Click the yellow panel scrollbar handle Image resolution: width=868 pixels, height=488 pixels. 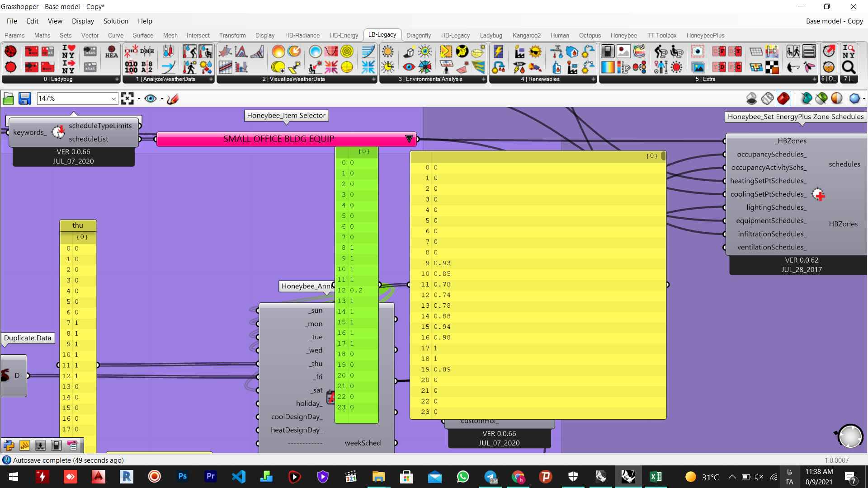(x=663, y=156)
